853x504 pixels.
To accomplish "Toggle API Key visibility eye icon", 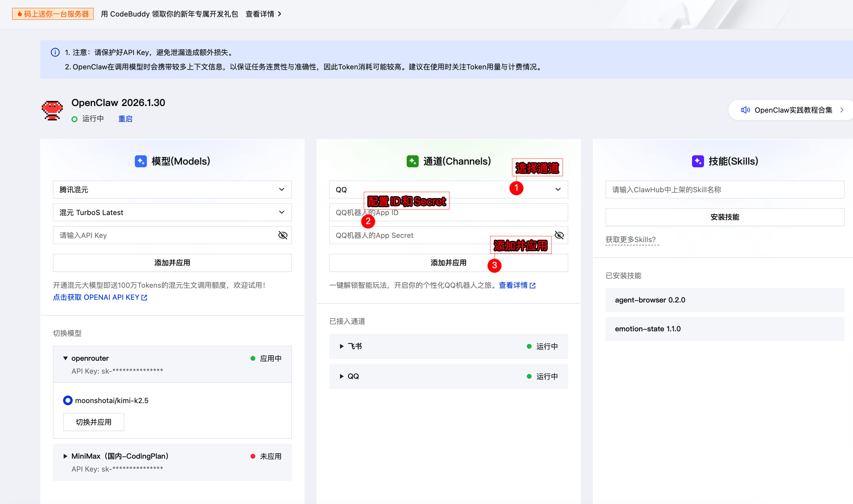I will pyautogui.click(x=283, y=235).
